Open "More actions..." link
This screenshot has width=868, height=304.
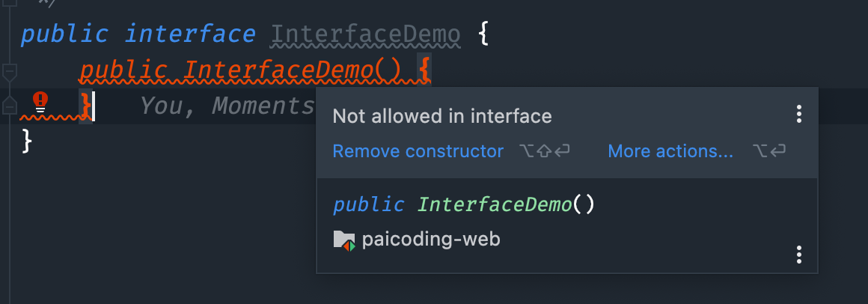click(670, 151)
